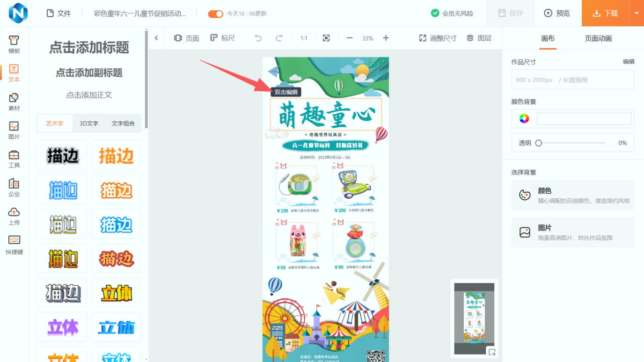644x362 pixels.
Task: Add body text with 点击添加正文
Action: (89, 95)
